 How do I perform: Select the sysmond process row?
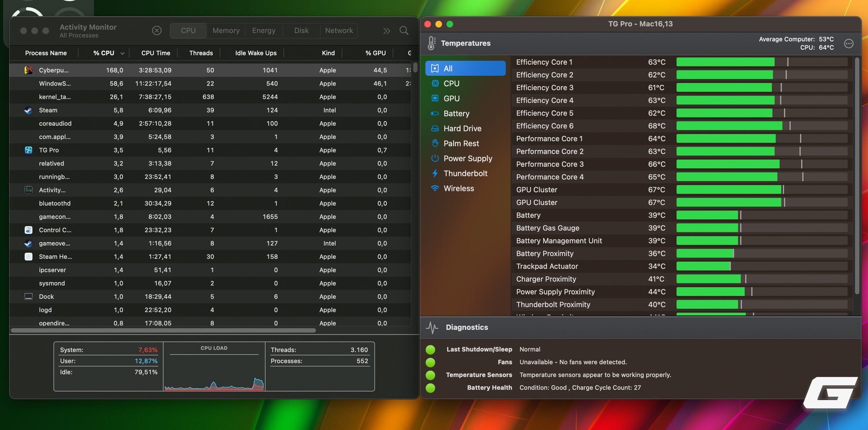pyautogui.click(x=210, y=284)
